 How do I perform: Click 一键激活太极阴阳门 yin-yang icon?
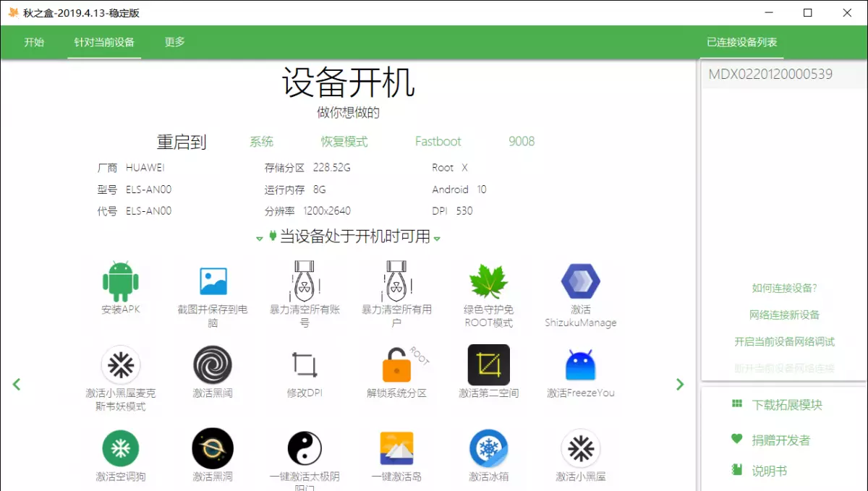pyautogui.click(x=305, y=448)
